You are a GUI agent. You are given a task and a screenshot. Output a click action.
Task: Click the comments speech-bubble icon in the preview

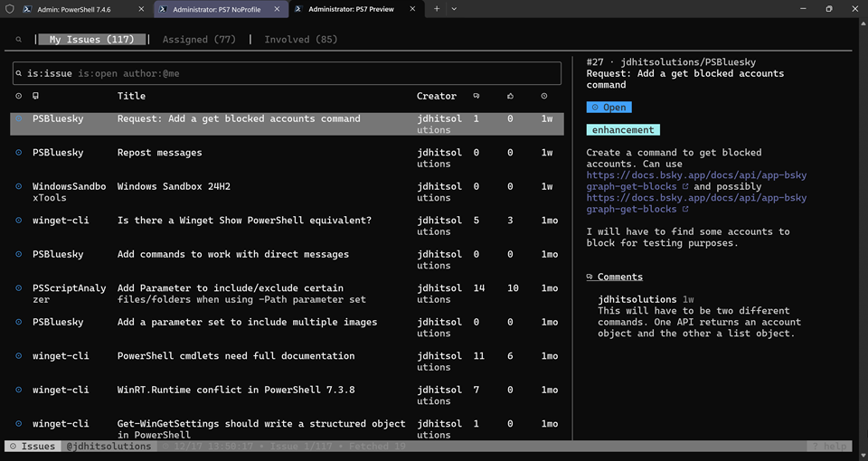pyautogui.click(x=590, y=277)
